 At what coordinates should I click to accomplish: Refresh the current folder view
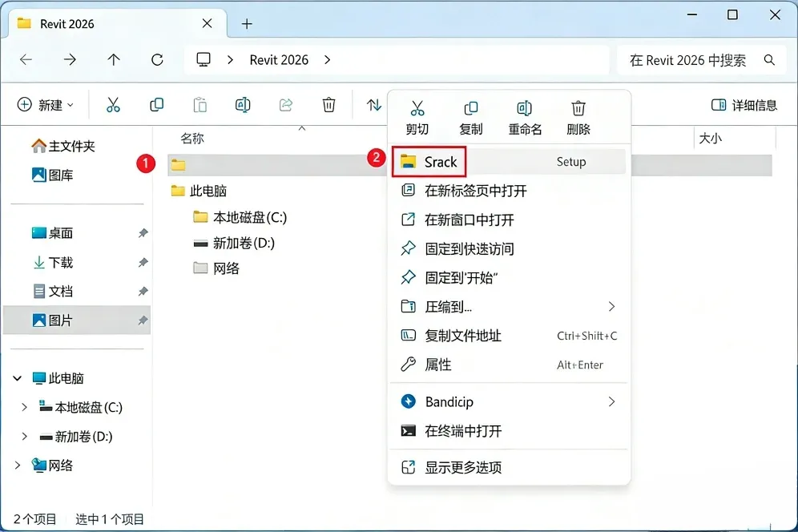tap(157, 60)
